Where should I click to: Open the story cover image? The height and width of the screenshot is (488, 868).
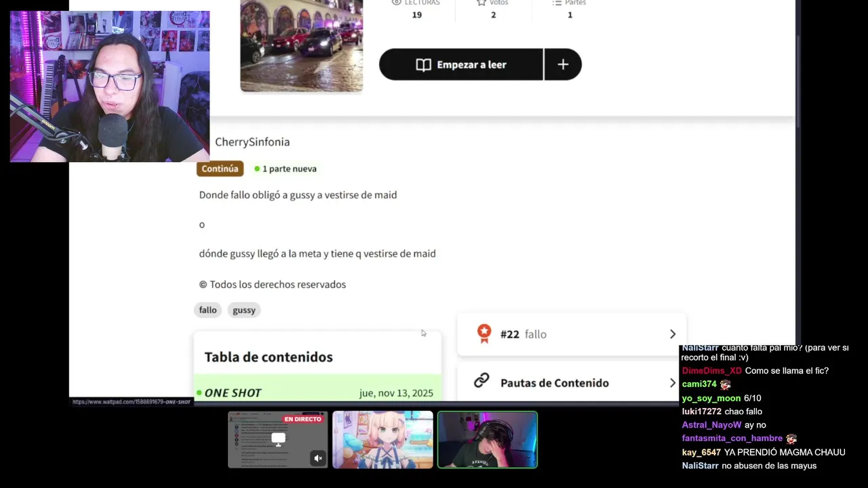[x=301, y=45]
